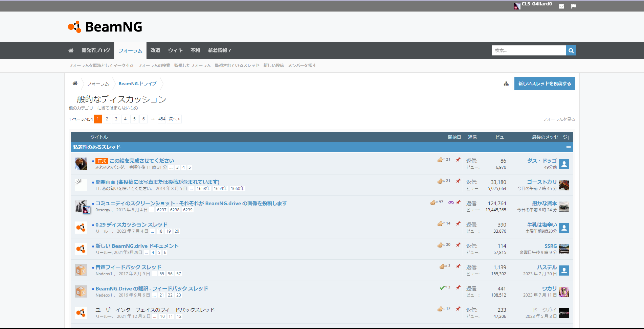The height and width of the screenshot is (329, 644).
Task: Click the 正式 prefix label
Action: tap(102, 161)
